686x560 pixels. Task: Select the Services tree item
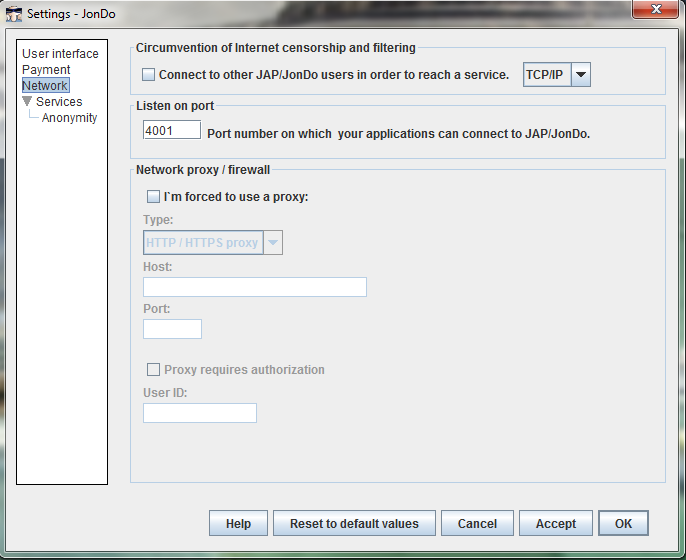[59, 102]
